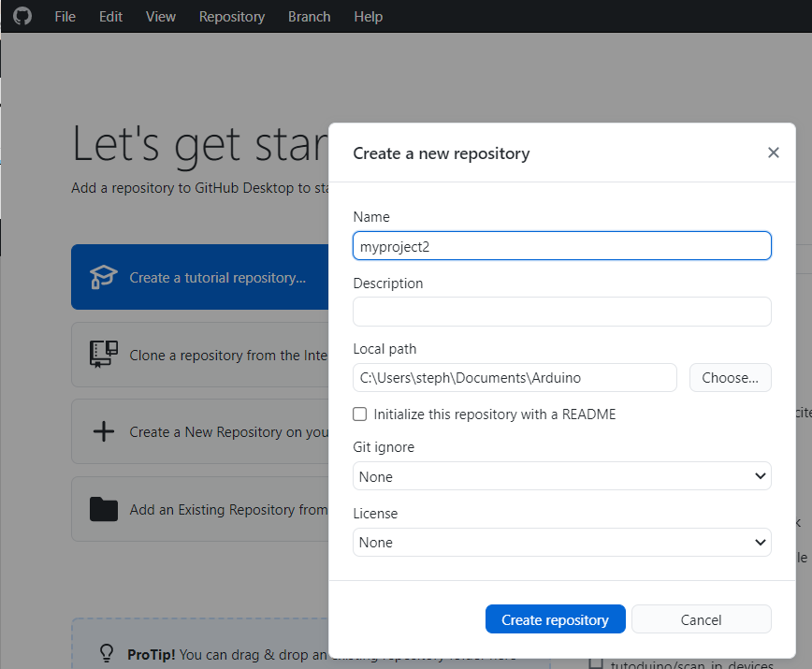Click the Local path text field

[x=515, y=377]
